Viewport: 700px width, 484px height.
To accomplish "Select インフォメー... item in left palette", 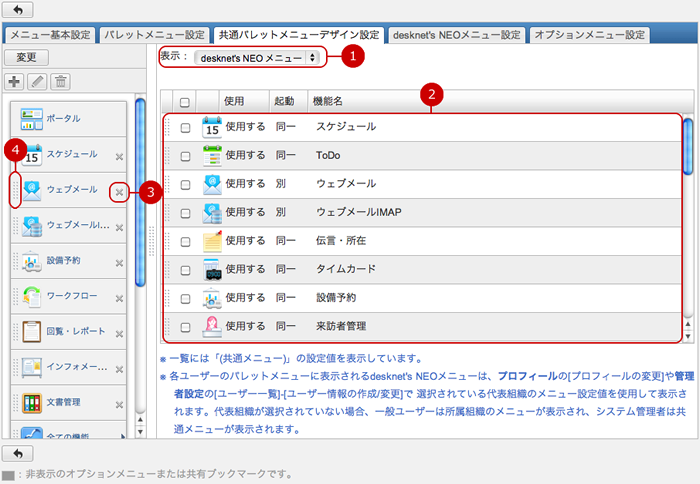I will pyautogui.click(x=69, y=367).
